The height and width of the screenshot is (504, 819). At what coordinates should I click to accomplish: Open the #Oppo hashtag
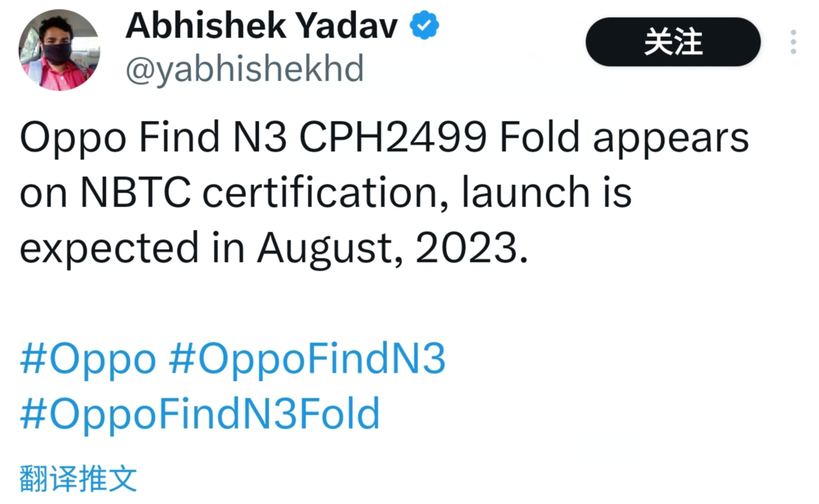tap(88, 359)
